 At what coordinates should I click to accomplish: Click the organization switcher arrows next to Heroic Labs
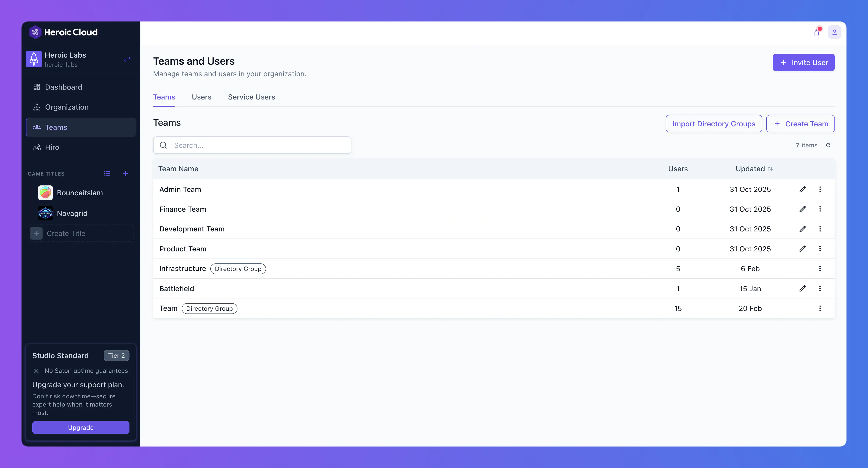point(127,59)
